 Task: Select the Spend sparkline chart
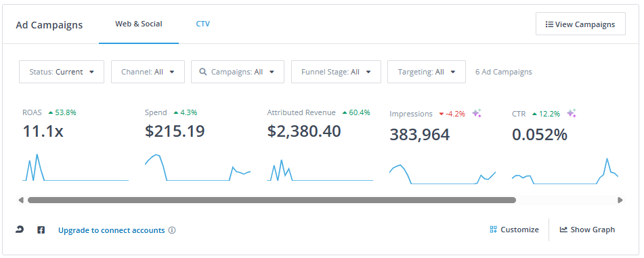(198, 168)
